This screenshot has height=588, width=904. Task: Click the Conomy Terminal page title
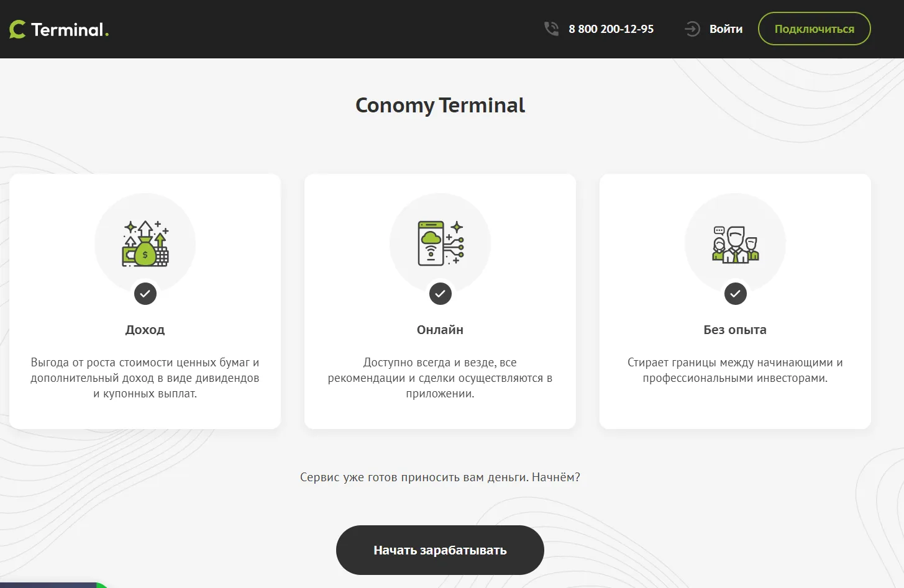click(x=441, y=106)
